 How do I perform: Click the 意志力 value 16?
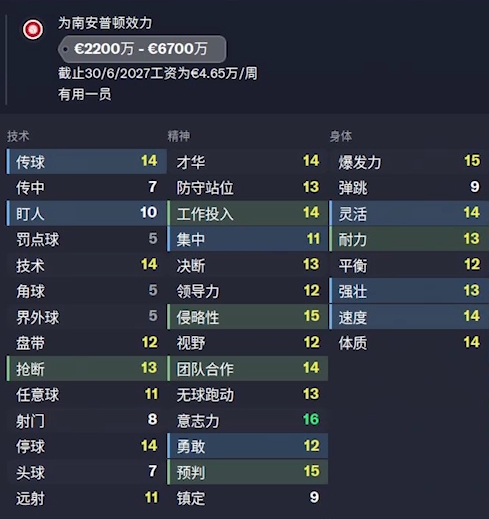(311, 420)
